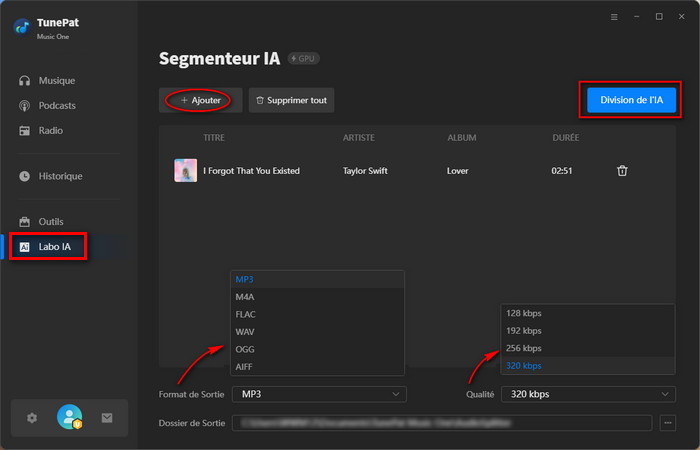Click the headphones Musique icon
Image resolution: width=700 pixels, height=450 pixels.
25,81
